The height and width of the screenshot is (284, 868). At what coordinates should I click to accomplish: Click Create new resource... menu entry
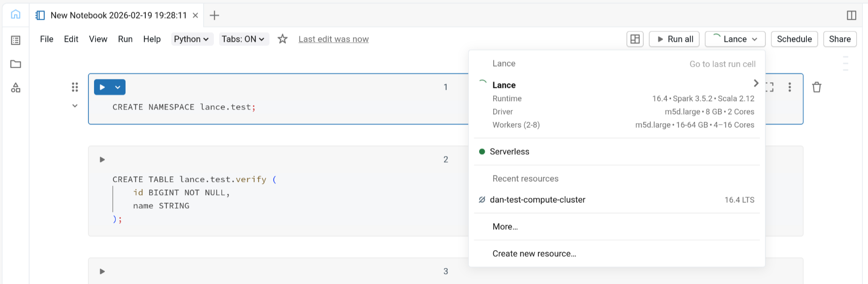[534, 253]
